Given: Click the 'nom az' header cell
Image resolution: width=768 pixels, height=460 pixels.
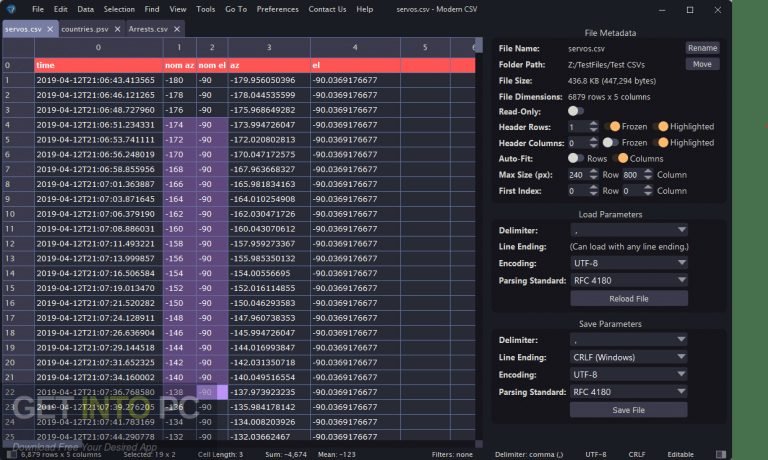Looking at the screenshot, I should 179,65.
